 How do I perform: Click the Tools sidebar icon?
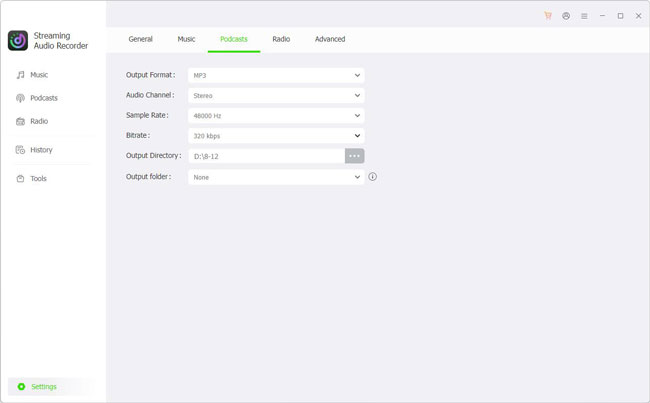pos(20,178)
